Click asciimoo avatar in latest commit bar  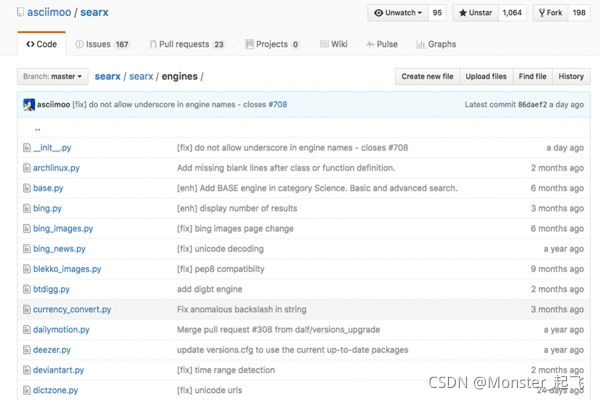(29, 104)
